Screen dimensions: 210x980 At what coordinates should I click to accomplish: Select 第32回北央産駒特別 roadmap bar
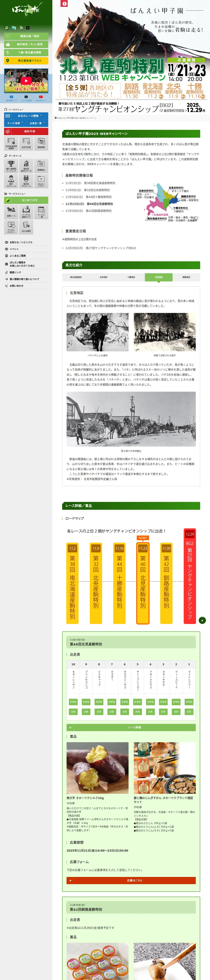click(x=96, y=583)
